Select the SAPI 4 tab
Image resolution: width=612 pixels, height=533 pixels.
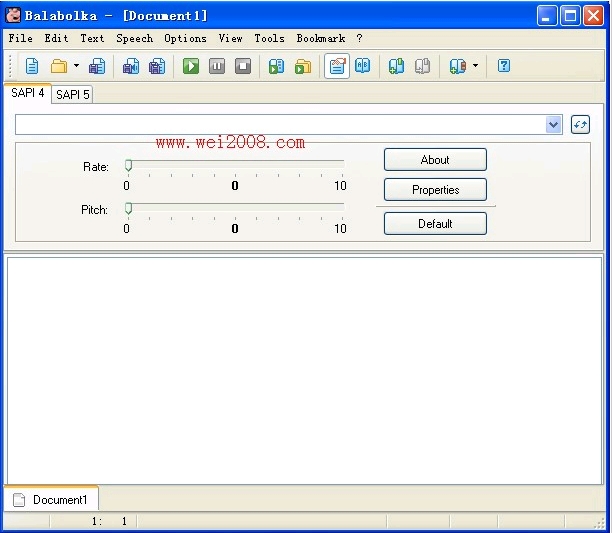tap(28, 93)
